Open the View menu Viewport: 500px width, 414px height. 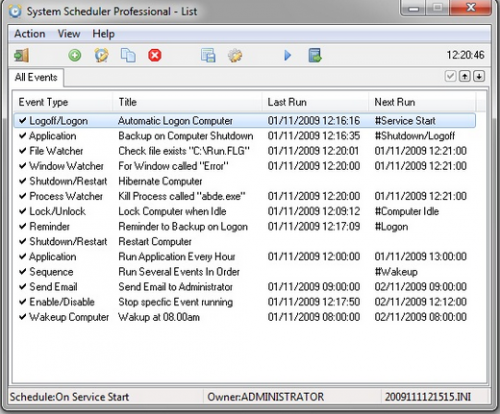pos(69,34)
